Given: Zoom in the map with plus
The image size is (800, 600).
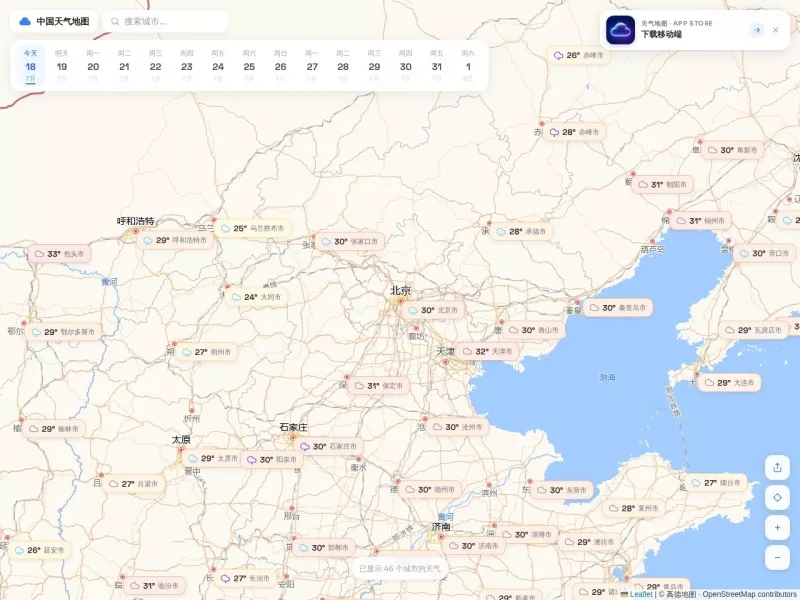Looking at the screenshot, I should pos(777,528).
